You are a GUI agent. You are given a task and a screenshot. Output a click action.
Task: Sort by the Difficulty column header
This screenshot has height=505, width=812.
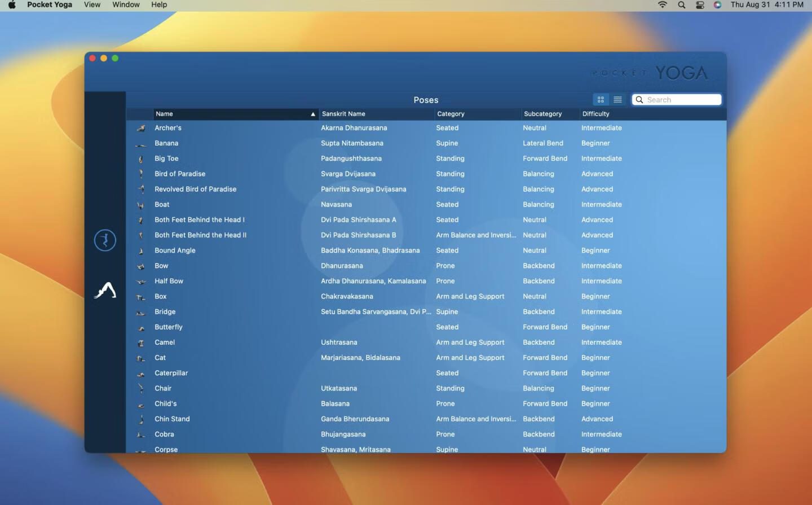coord(595,114)
